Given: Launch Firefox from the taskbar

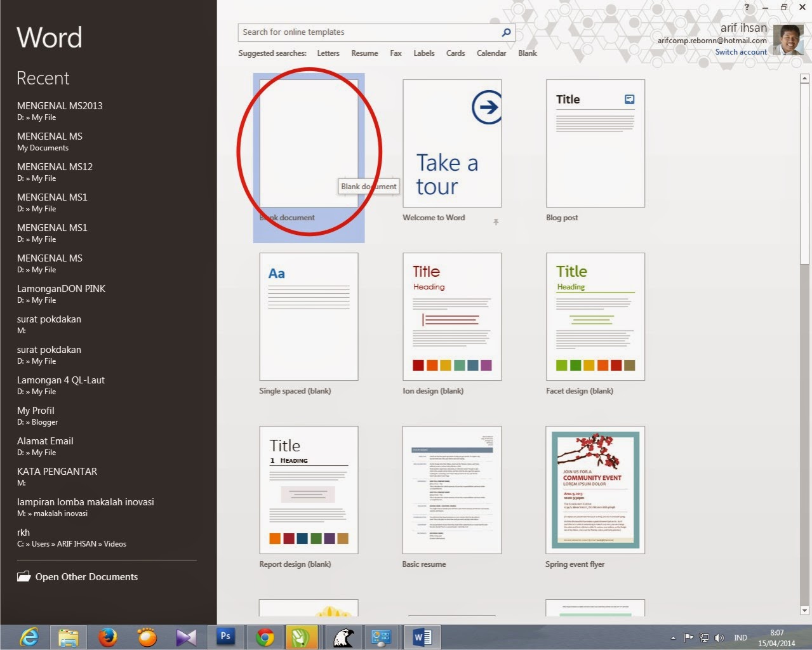Looking at the screenshot, I should coord(108,637).
